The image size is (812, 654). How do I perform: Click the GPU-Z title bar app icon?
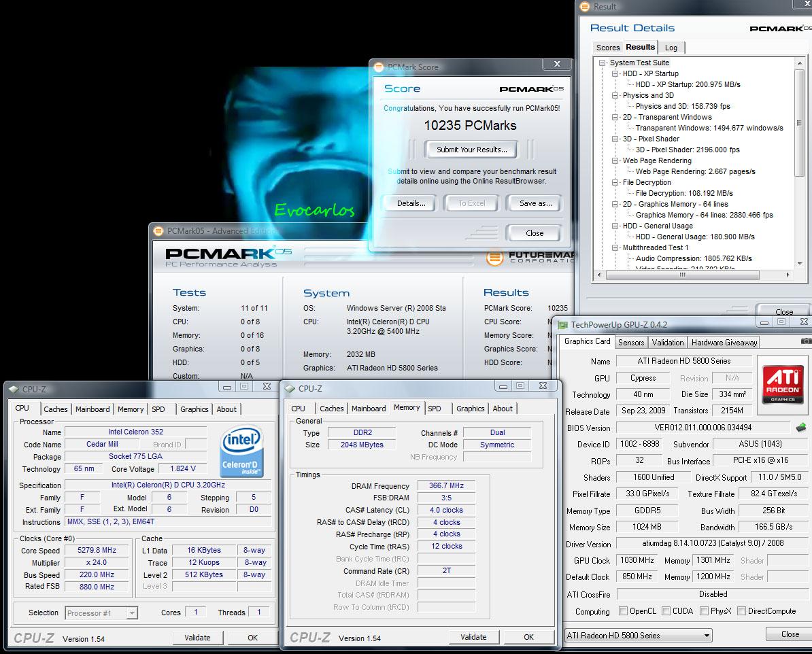(563, 325)
